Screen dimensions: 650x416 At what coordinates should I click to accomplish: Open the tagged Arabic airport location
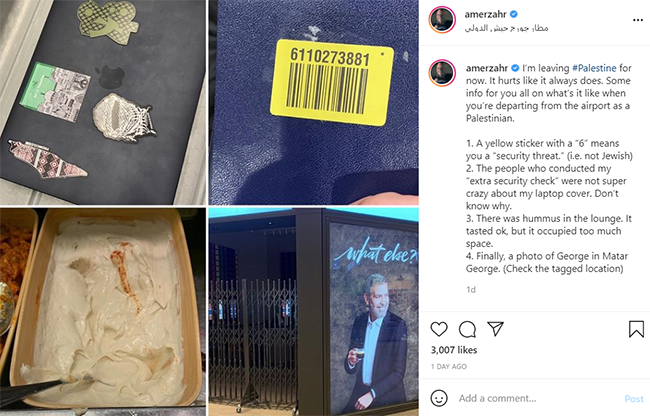pos(506,28)
